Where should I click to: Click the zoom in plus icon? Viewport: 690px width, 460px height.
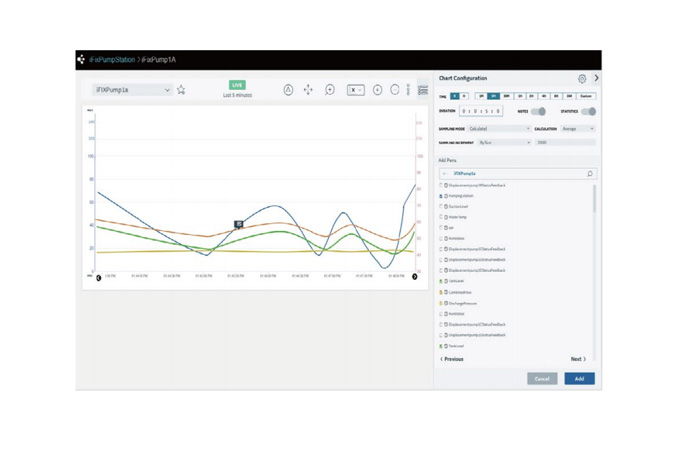click(377, 90)
